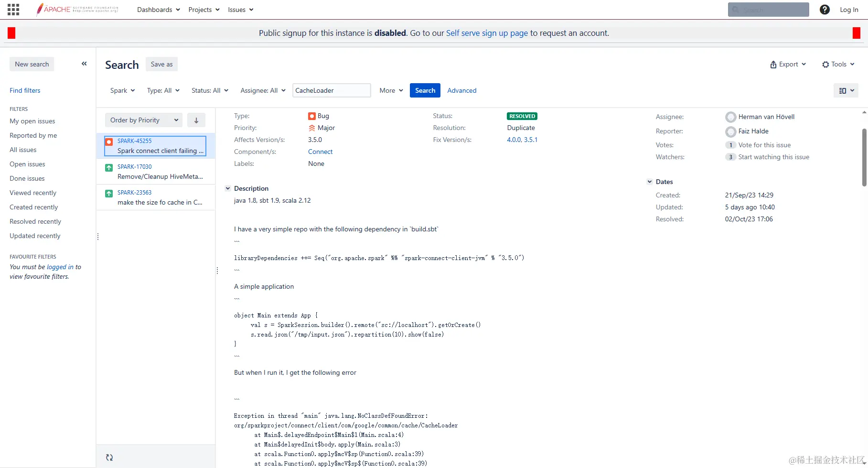Click Herman van Hövell's avatar icon
Image resolution: width=868 pixels, height=468 pixels.
click(x=730, y=117)
